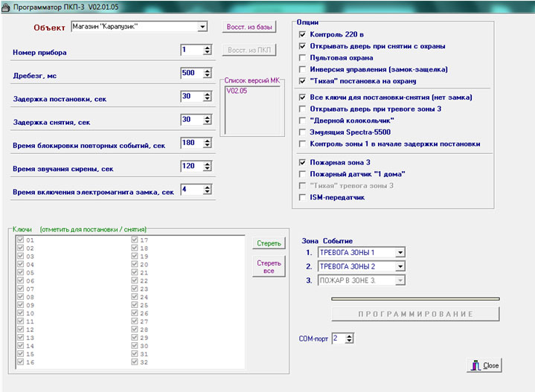The image size is (535, 392).
Task: Toggle the Контроль 220 в checkbox
Action: [x=302, y=34]
